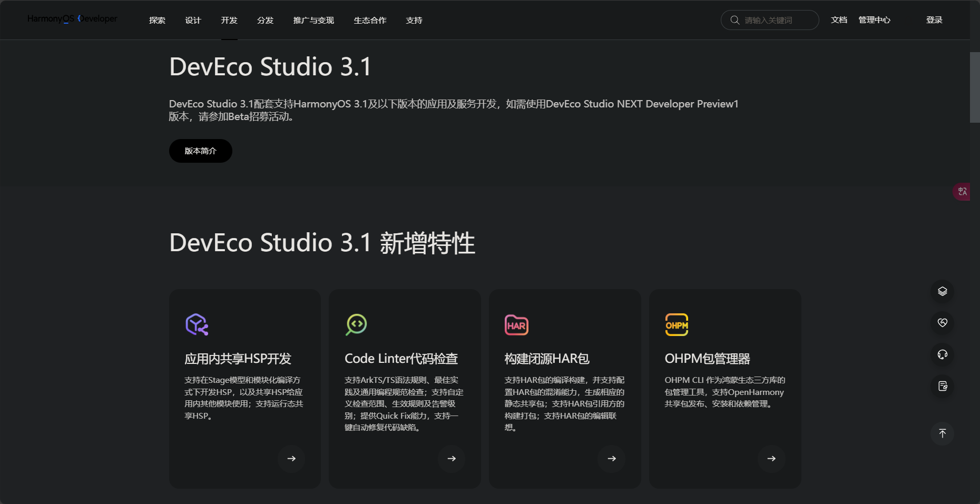Open the 生态合作 menu
The image size is (980, 504).
pos(370,20)
